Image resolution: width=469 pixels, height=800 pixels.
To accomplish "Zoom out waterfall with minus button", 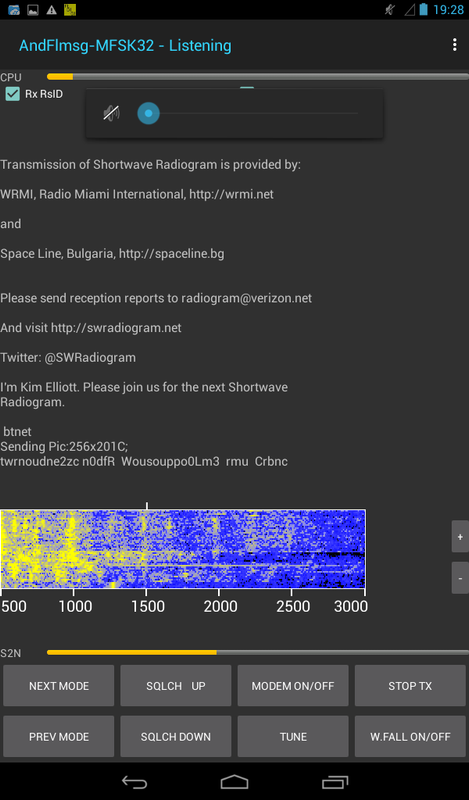I will point(460,578).
